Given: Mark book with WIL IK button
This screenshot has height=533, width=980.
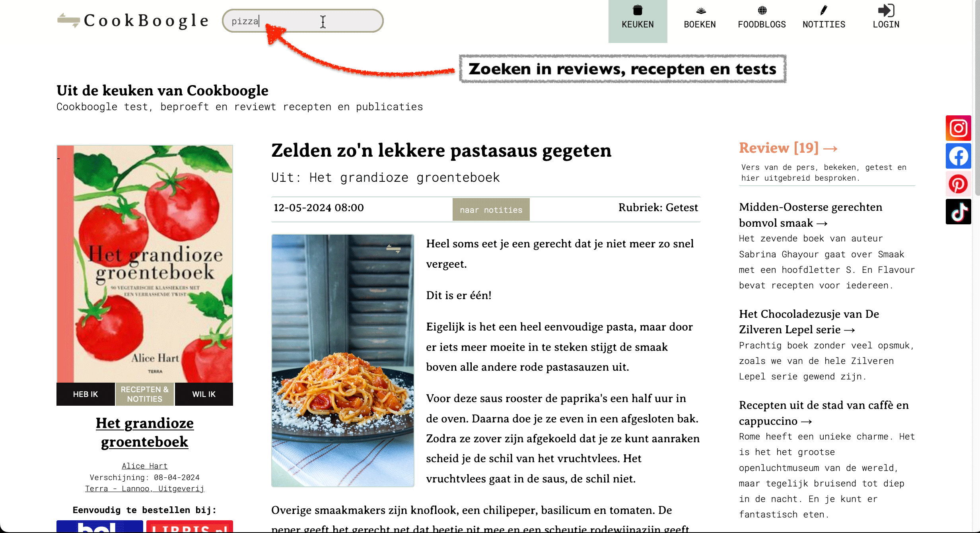Looking at the screenshot, I should pos(204,394).
